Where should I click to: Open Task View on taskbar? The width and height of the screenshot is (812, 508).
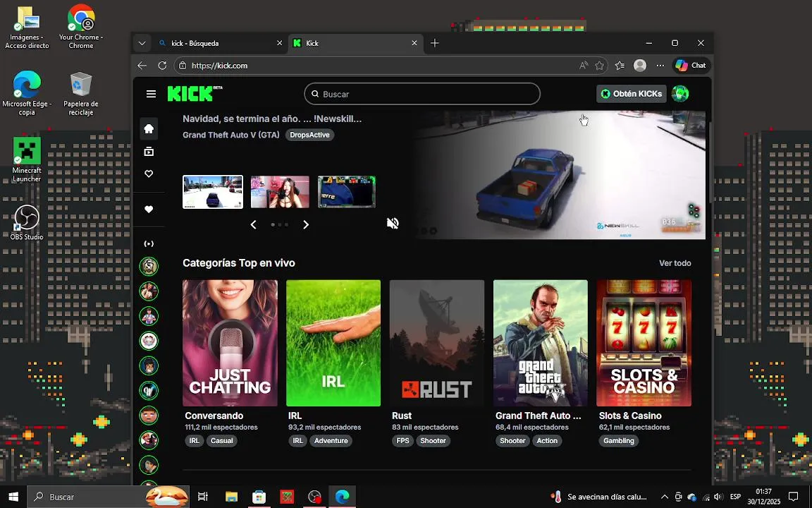[203, 497]
